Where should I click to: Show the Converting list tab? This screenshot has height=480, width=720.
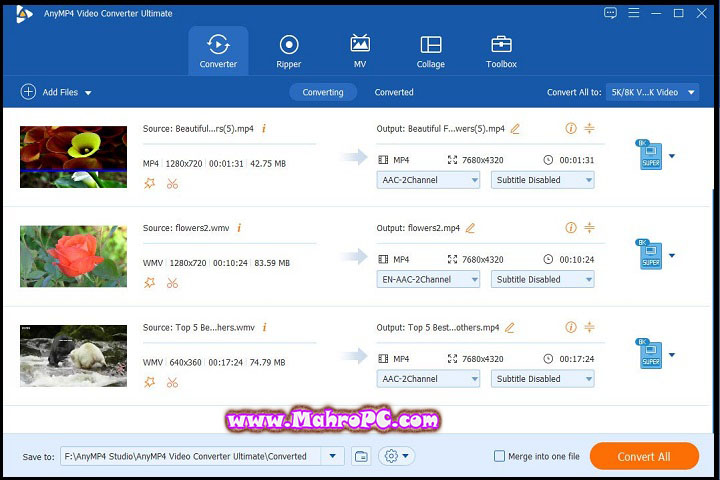[323, 92]
